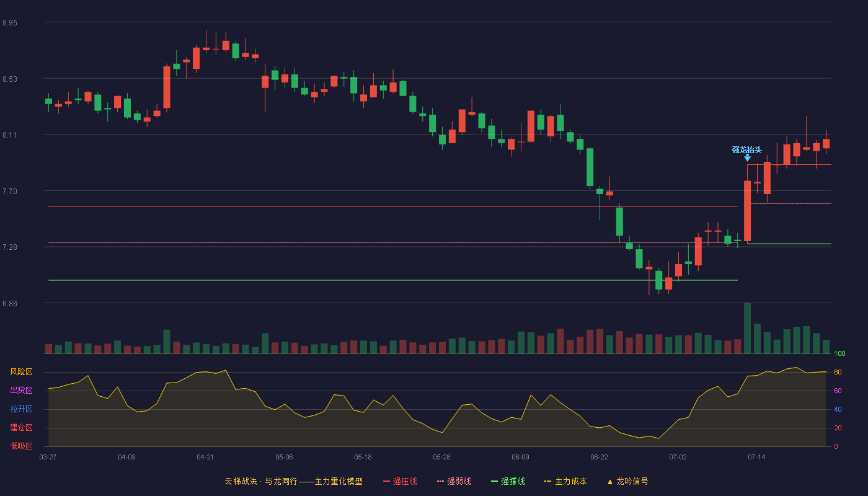
Task: Toggle the 主力成本 legend item
Action: pyautogui.click(x=565, y=481)
